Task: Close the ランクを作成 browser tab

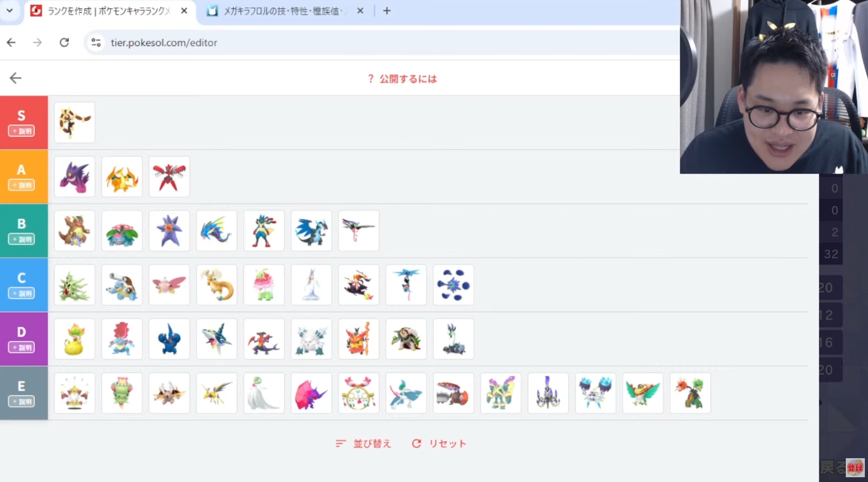Action: tap(184, 11)
